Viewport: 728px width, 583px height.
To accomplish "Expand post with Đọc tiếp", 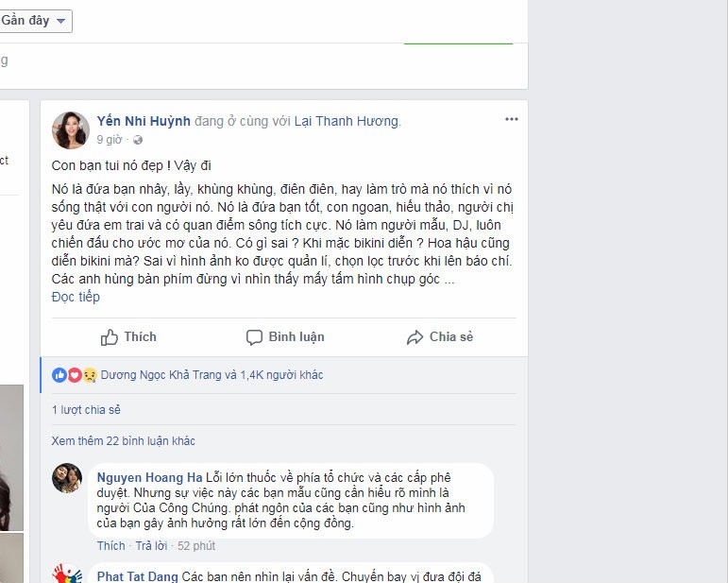I will coord(76,297).
